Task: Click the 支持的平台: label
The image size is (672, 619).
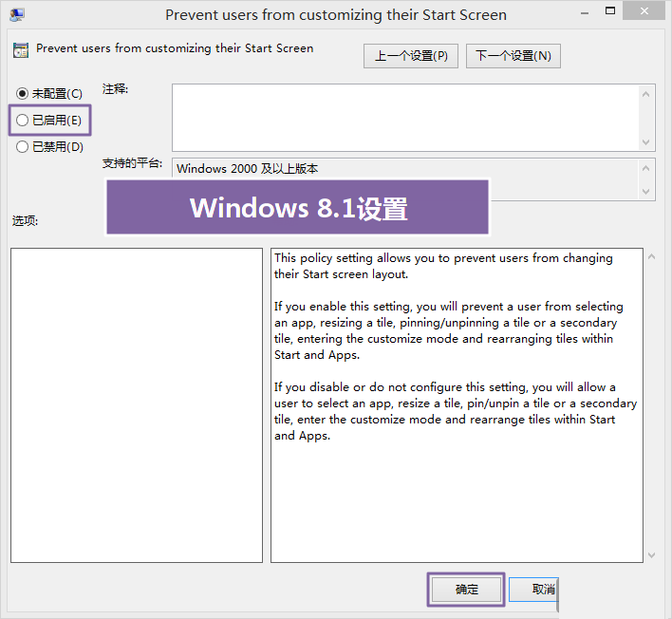Action: [x=132, y=163]
